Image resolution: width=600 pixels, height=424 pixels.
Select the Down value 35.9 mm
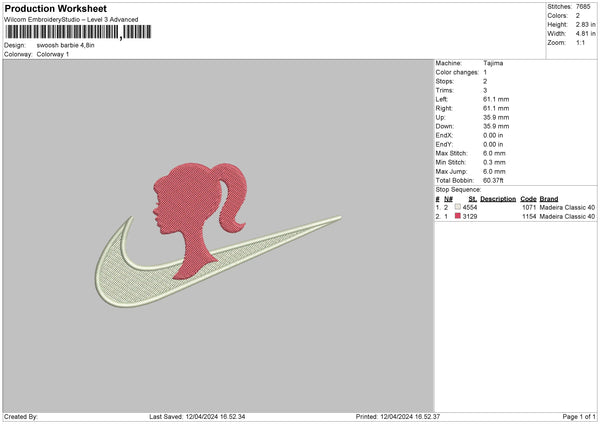pos(496,126)
